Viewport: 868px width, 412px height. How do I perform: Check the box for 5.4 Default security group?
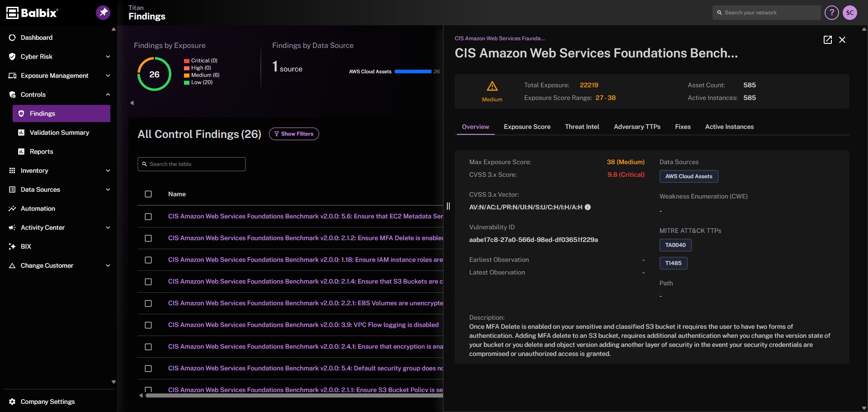[148, 369]
